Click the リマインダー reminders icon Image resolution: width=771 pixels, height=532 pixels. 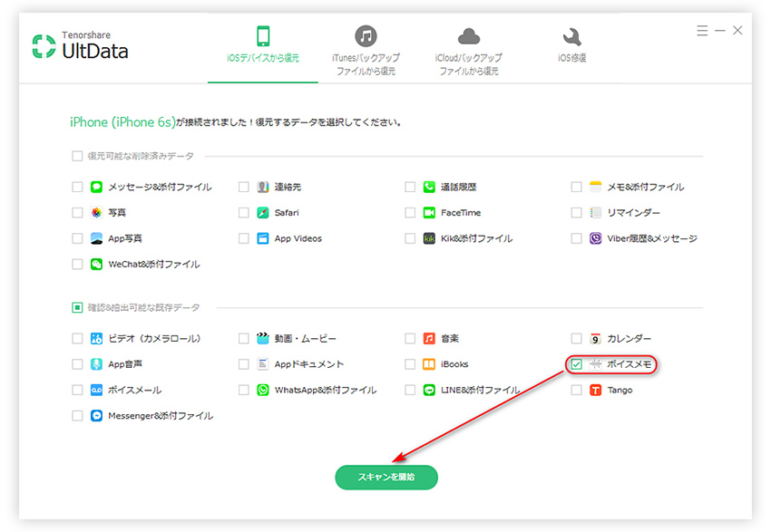coord(595,213)
